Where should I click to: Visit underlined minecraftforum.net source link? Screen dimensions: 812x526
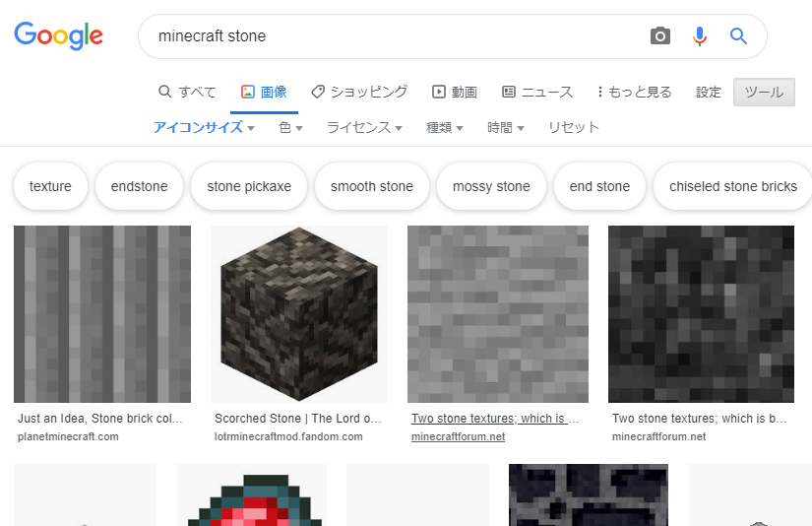(x=458, y=436)
